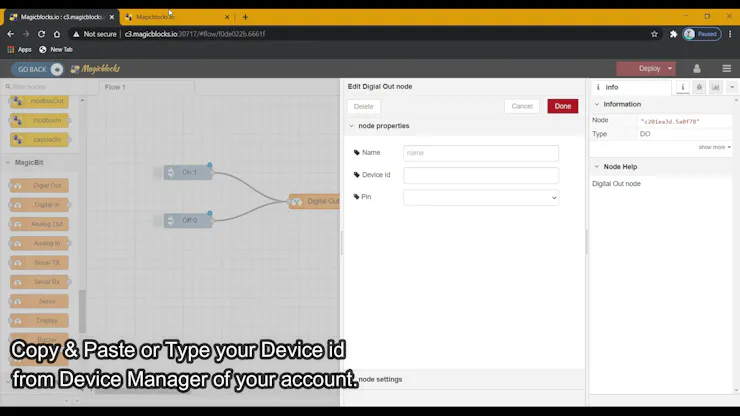Collapse the node properties section
The width and height of the screenshot is (740, 416).
point(352,126)
